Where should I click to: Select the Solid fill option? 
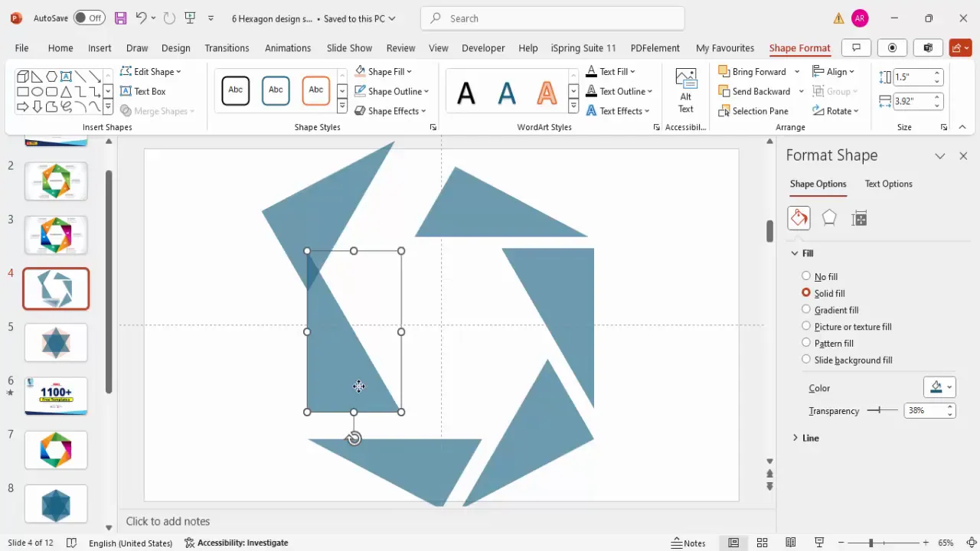pyautogui.click(x=823, y=293)
